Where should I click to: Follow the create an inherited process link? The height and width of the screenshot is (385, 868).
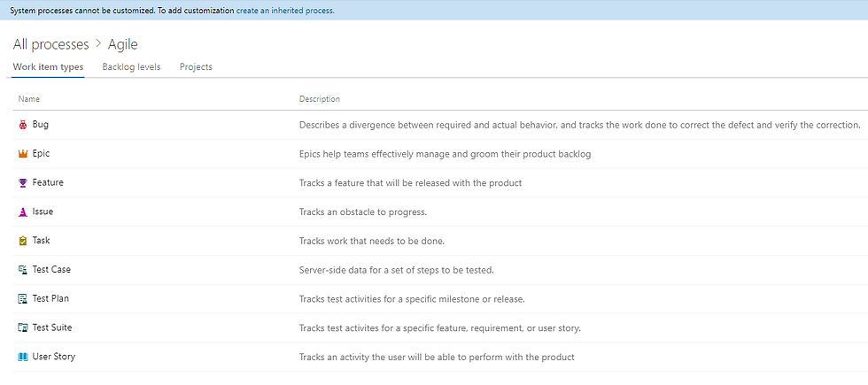285,11
